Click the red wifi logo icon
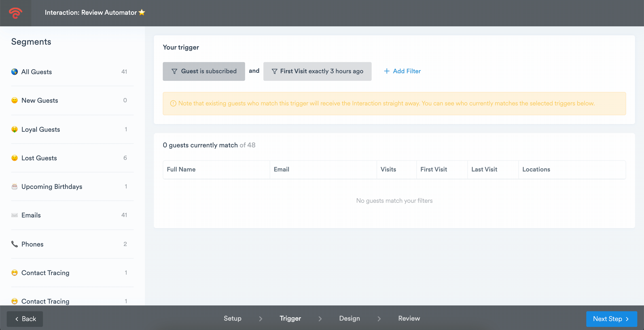Viewport: 644px width, 330px height. pyautogui.click(x=15, y=13)
